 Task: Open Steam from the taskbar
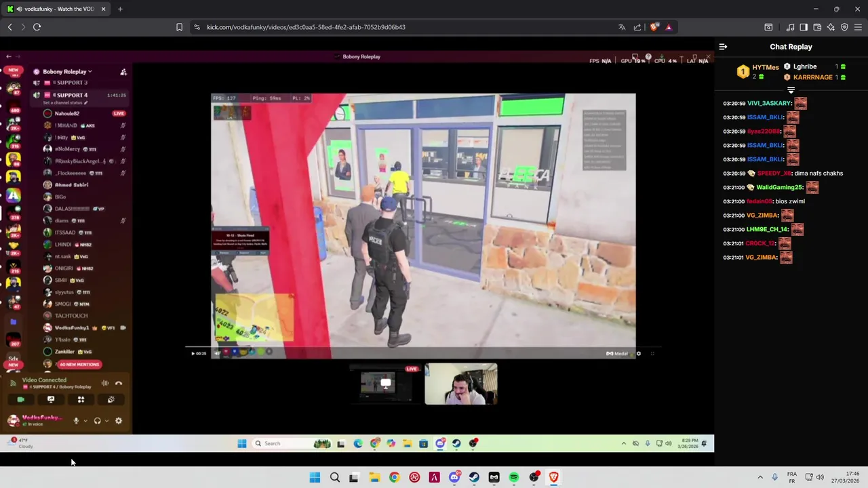pos(474,478)
